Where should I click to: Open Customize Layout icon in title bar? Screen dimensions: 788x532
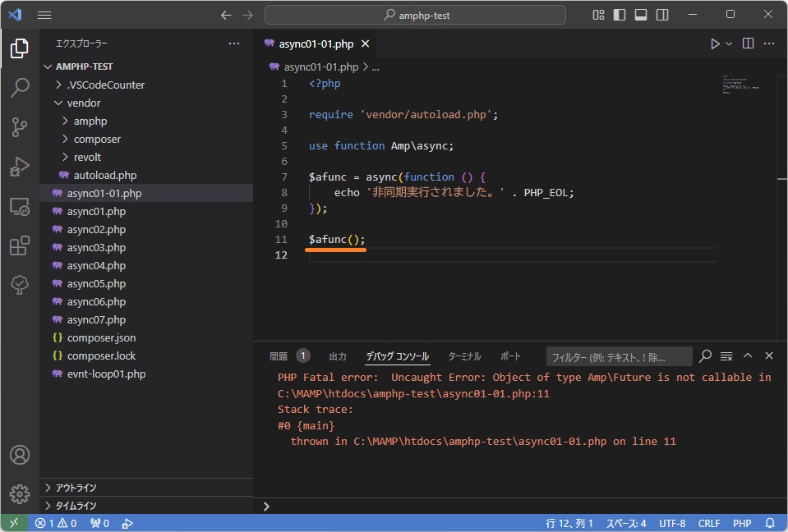coord(598,15)
